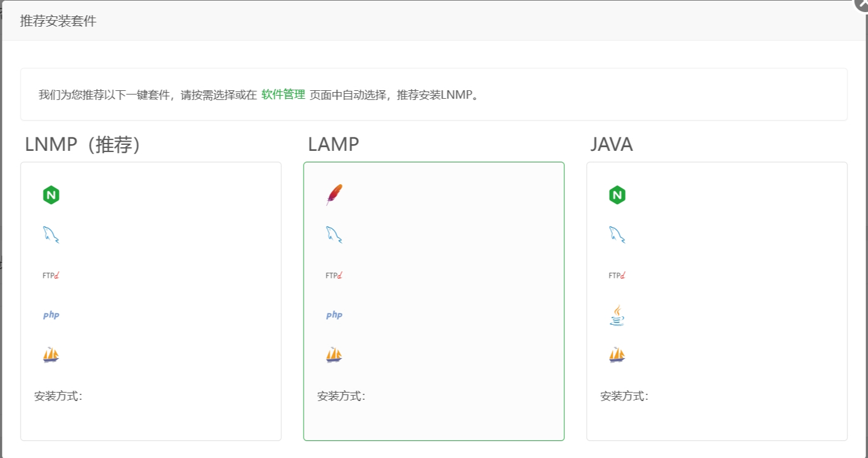Screen dimensions: 868x458
Task: Click the FTPd icon in LAMP card
Action: click(334, 275)
